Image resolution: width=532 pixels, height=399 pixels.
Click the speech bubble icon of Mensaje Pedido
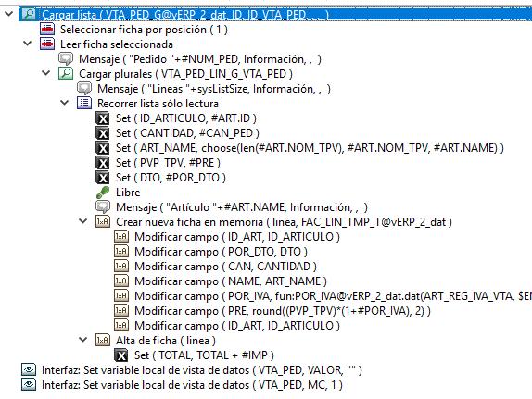tap(66, 59)
